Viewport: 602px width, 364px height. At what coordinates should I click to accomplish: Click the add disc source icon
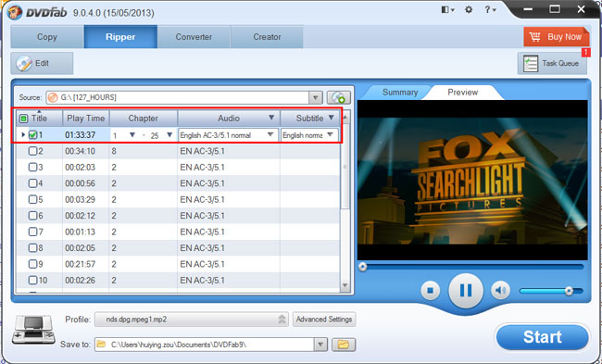tap(338, 97)
